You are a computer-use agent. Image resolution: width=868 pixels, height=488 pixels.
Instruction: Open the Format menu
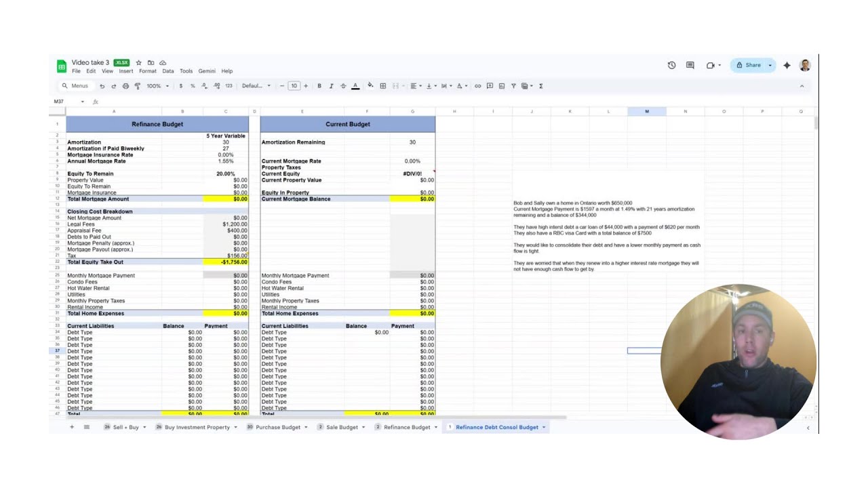click(x=148, y=71)
